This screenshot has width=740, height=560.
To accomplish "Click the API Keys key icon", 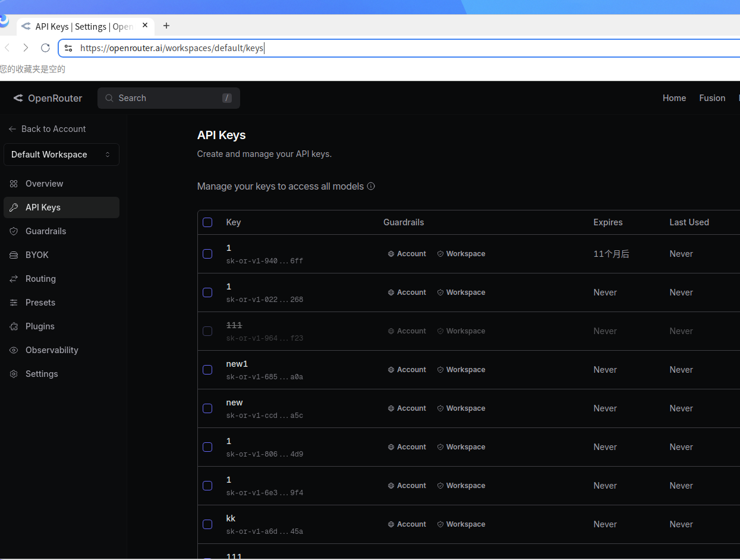I will click(x=14, y=207).
